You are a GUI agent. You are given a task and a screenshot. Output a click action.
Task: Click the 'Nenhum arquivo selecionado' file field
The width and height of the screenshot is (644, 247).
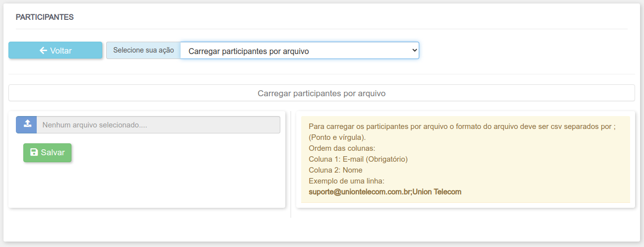click(x=159, y=125)
